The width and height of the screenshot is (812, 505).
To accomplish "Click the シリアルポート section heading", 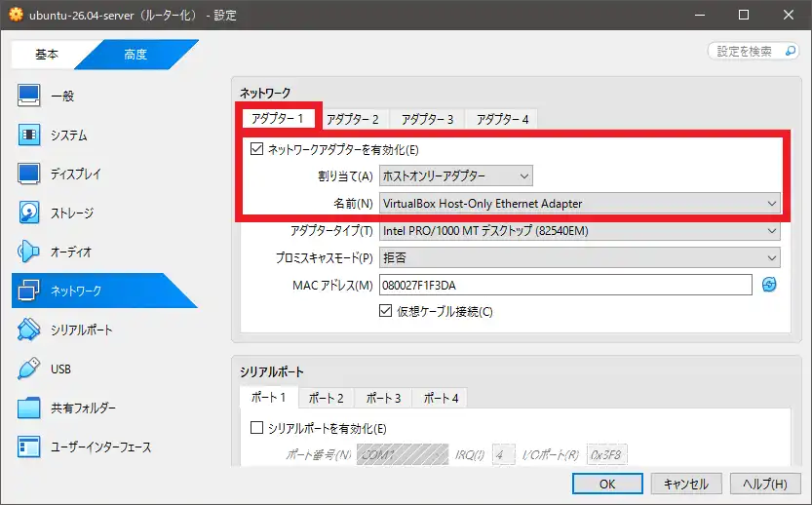I will tap(272, 371).
